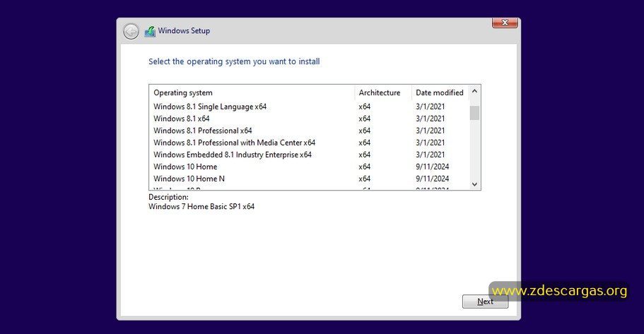Click the Windows Setup title icon
Image resolution: width=644 pixels, height=334 pixels.
150,31
